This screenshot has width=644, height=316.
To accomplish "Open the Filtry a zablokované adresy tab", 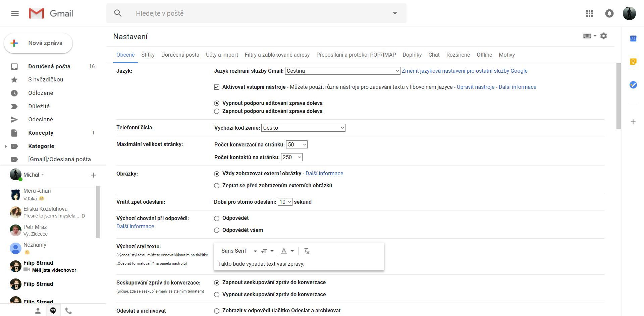I will point(277,55).
